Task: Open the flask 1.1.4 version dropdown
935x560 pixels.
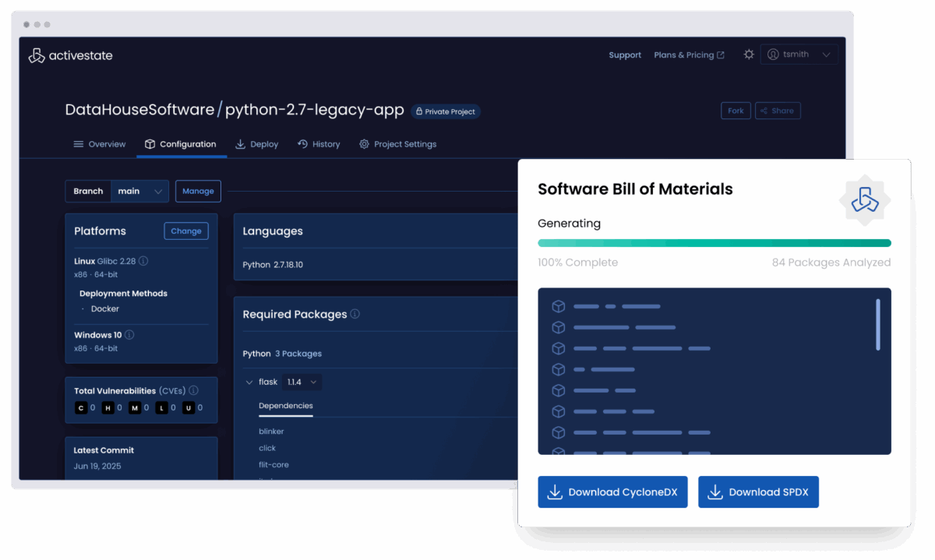Action: [x=302, y=382]
